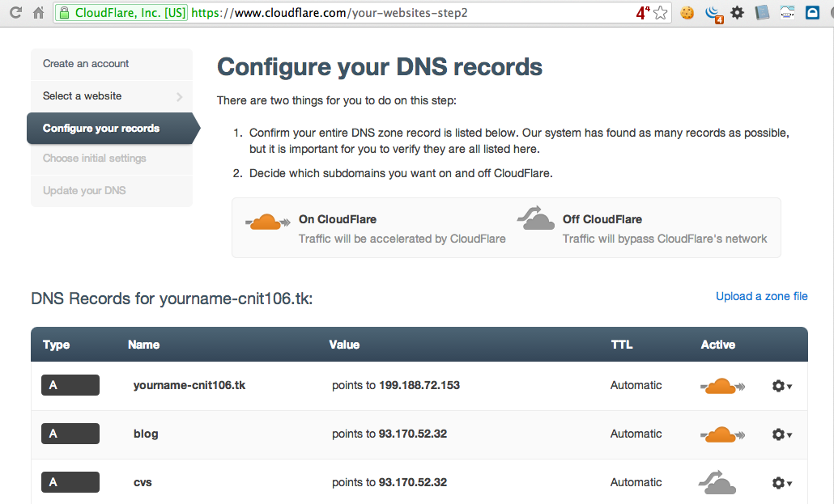Turn CloudFlare on for cvs record
Image resolution: width=834 pixels, height=504 pixels.
[717, 483]
